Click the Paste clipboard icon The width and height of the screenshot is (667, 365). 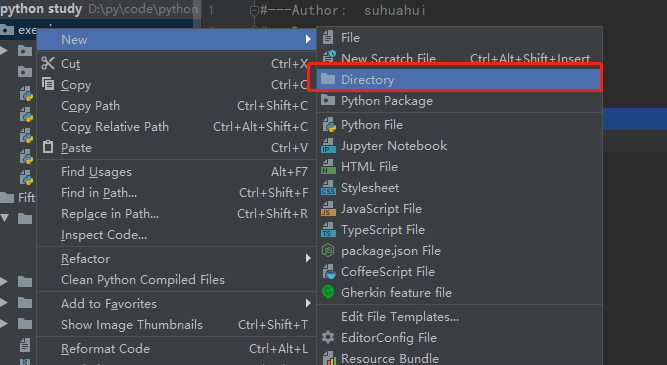[x=48, y=147]
